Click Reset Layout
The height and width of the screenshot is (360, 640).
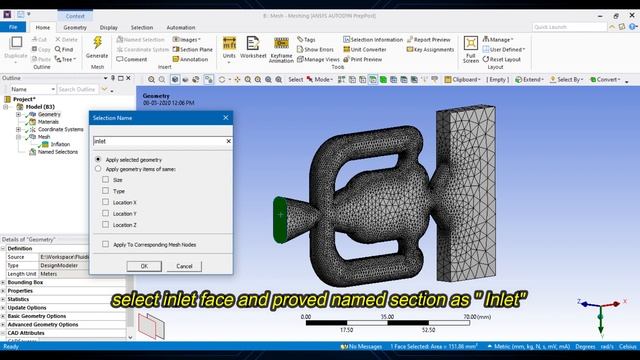pyautogui.click(x=502, y=59)
